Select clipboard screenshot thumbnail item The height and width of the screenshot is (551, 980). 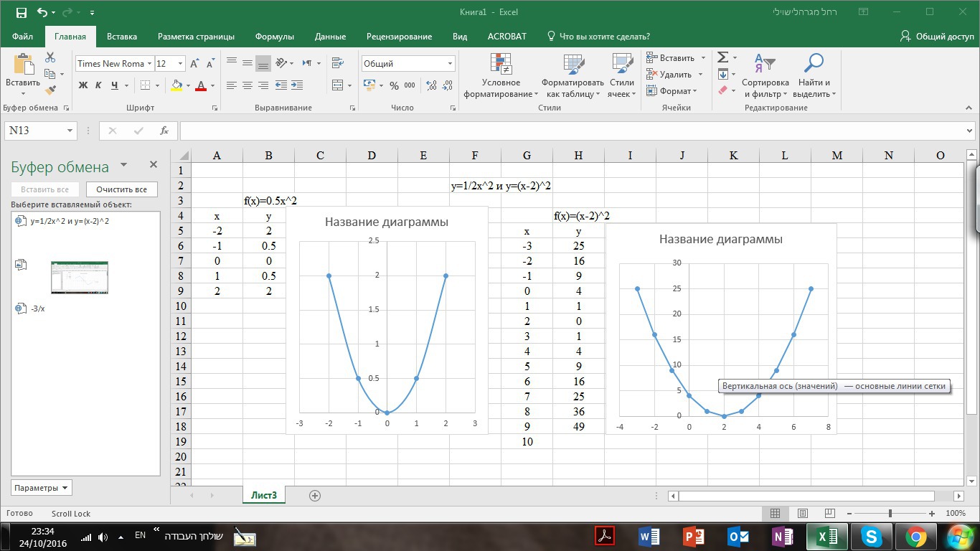[x=79, y=278]
